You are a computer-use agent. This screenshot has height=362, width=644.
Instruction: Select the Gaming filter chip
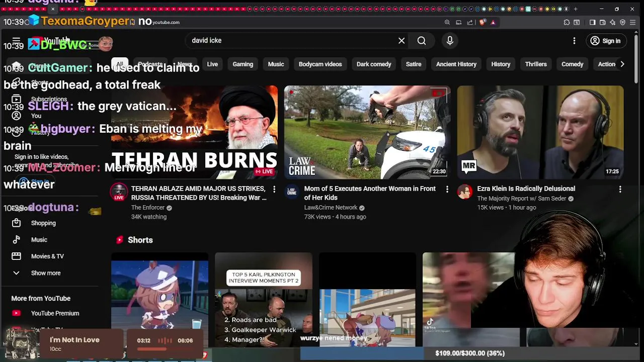(243, 64)
